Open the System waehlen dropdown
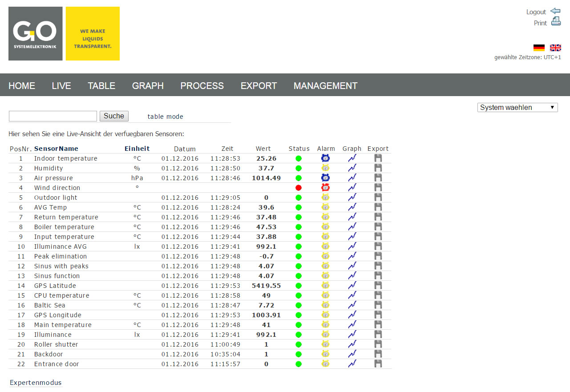This screenshot has width=570, height=392. tap(517, 107)
